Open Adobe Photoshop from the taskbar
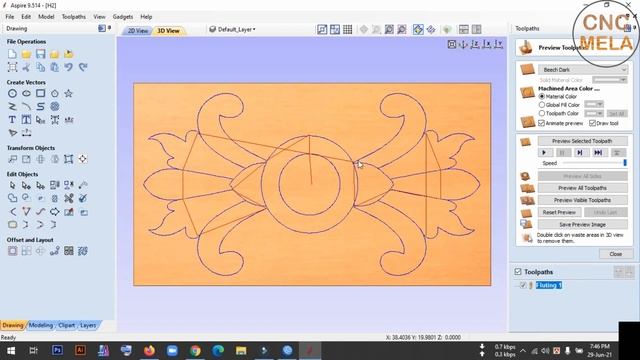Image resolution: width=640 pixels, height=360 pixels. point(58,350)
